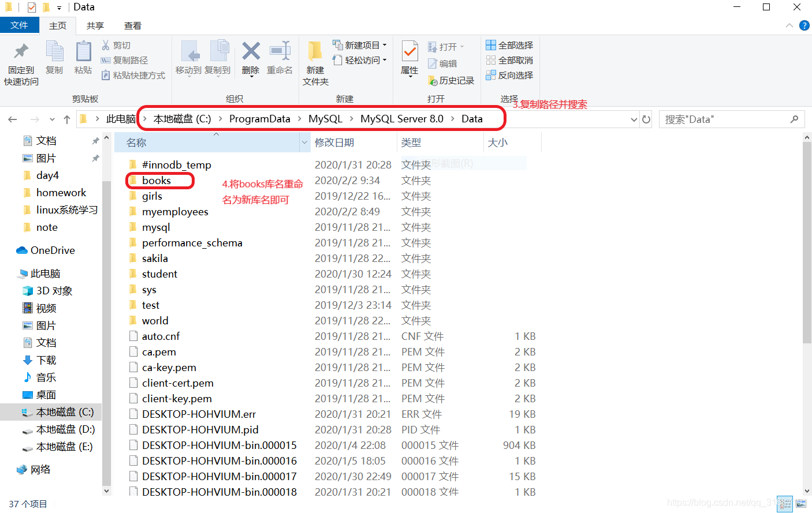
Task: Switch to the View (查看) tab
Action: 133,26
